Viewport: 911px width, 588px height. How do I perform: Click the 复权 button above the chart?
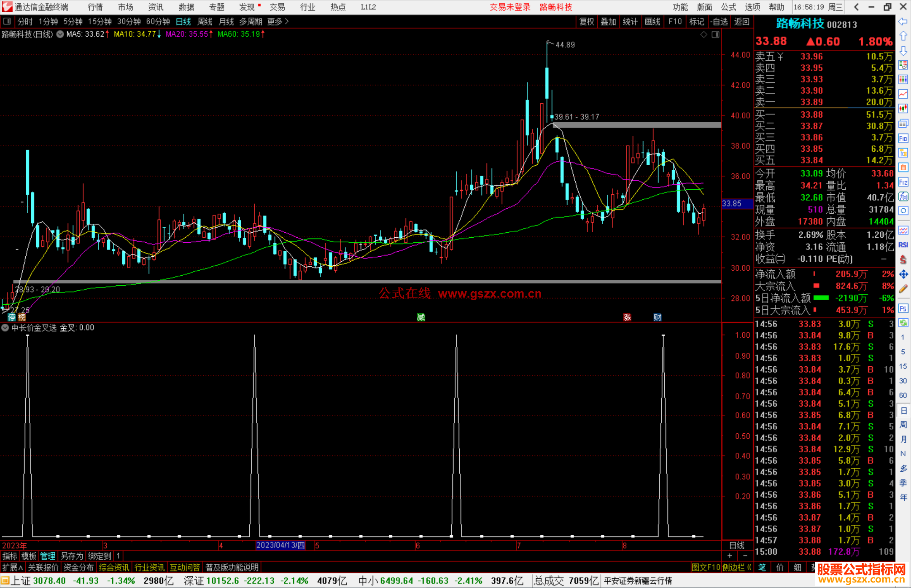click(x=586, y=21)
